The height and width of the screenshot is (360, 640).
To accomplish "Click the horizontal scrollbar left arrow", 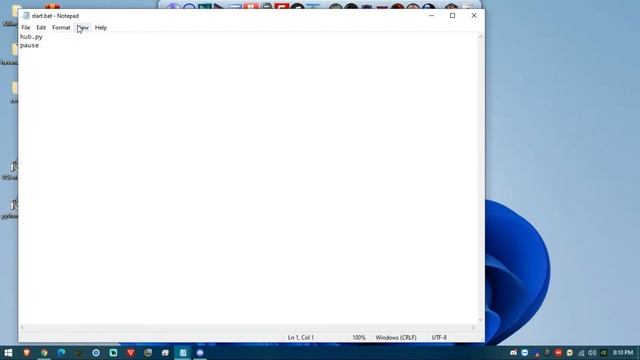I will click(x=22, y=327).
